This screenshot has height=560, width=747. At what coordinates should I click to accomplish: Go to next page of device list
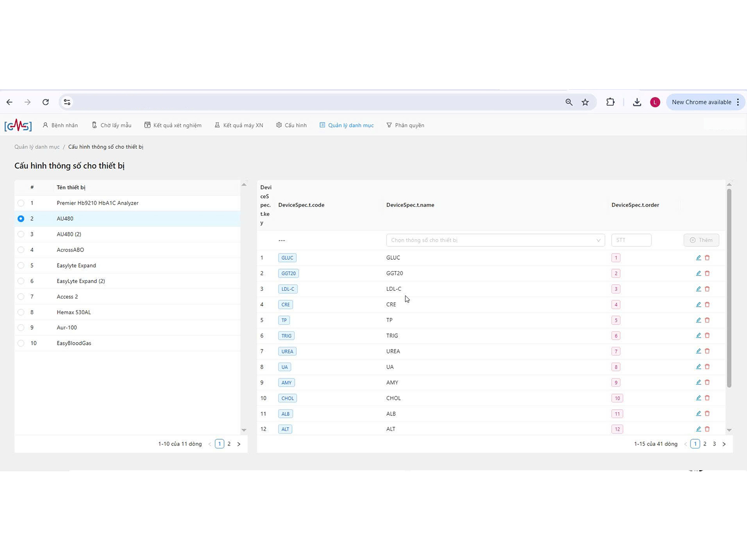[239, 444]
